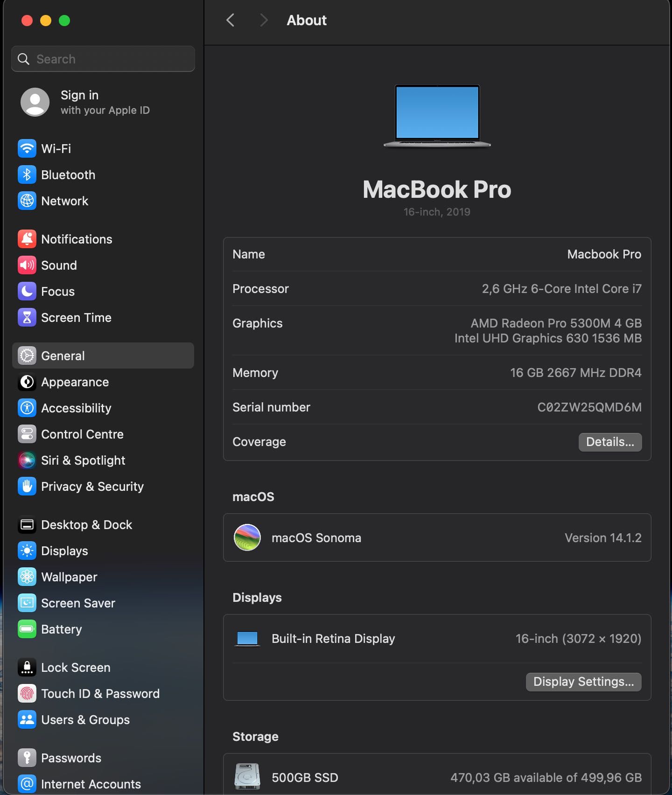Image resolution: width=672 pixels, height=795 pixels.
Task: Go back with the left chevron
Action: click(x=230, y=20)
